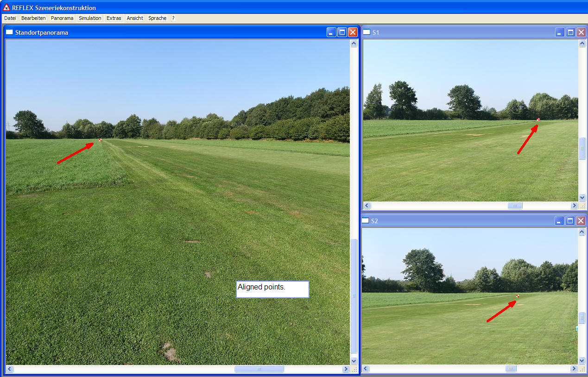
Task: Open the Datei menu
Action: coord(10,18)
